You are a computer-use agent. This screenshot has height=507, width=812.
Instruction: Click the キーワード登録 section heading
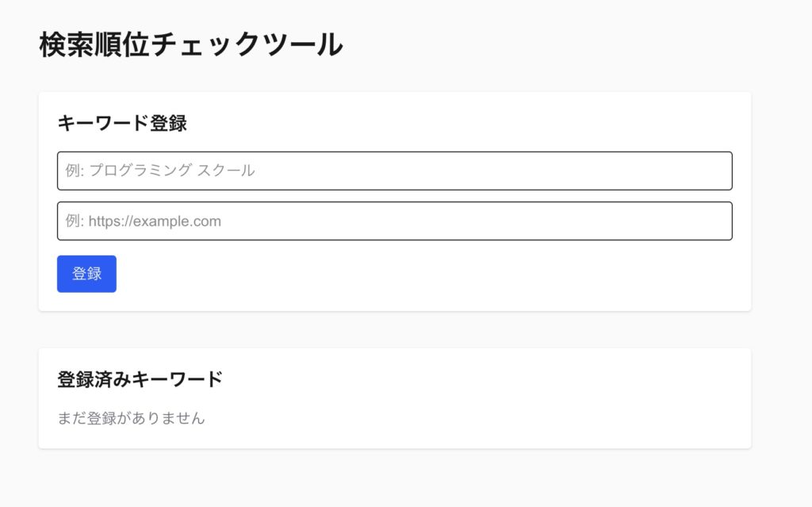[x=122, y=123]
